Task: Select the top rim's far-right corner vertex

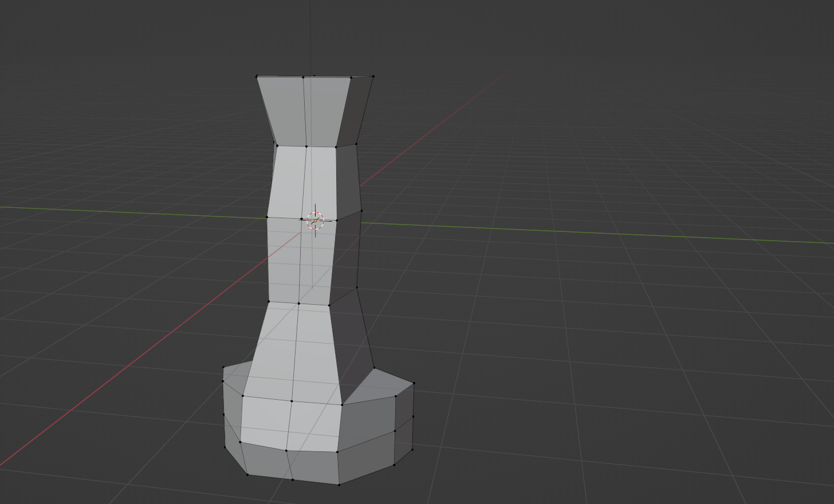Action: [373, 76]
